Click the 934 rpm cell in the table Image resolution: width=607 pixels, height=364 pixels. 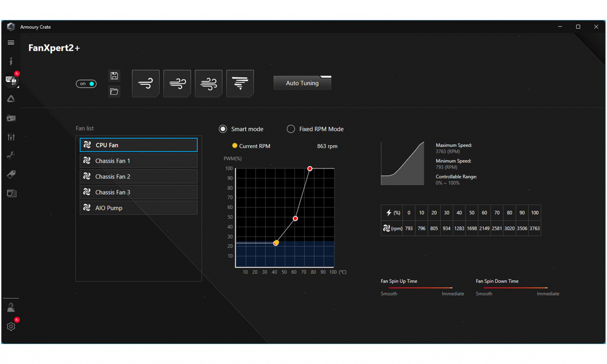click(x=447, y=228)
